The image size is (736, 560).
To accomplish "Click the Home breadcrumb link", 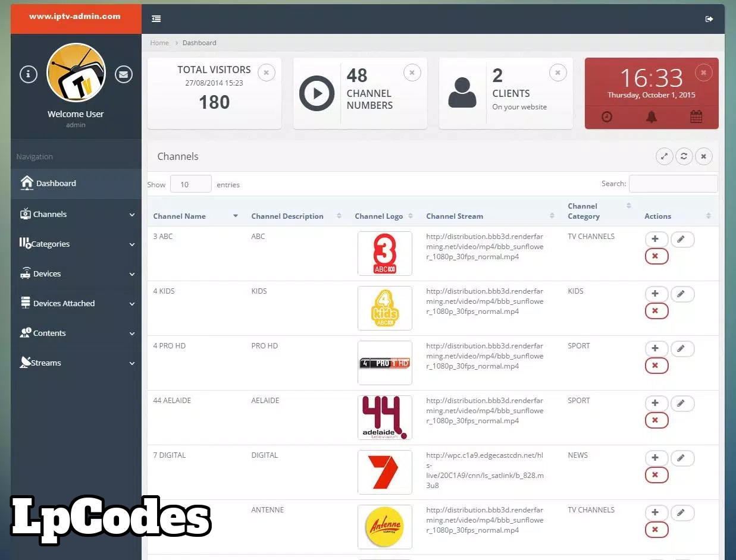I will (x=159, y=43).
